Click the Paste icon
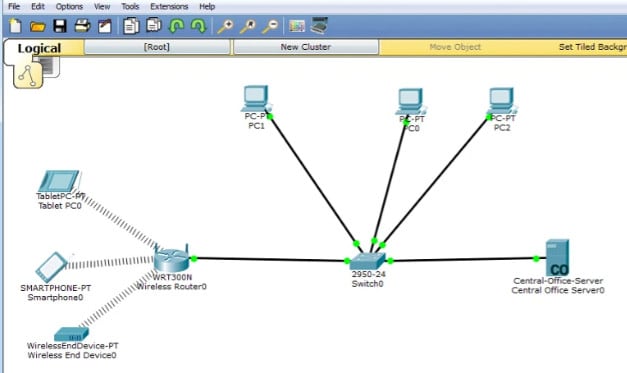Image resolution: width=627 pixels, height=373 pixels. pos(154,26)
